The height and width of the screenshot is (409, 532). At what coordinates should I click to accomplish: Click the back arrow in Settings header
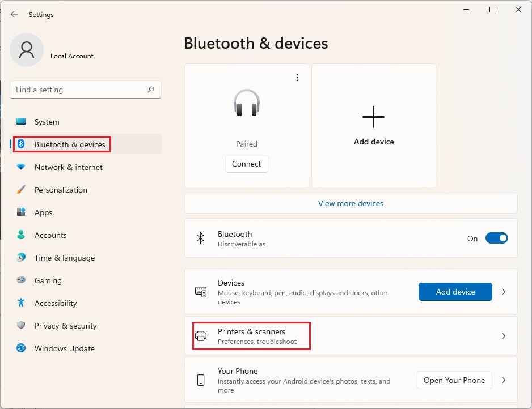[x=14, y=15]
